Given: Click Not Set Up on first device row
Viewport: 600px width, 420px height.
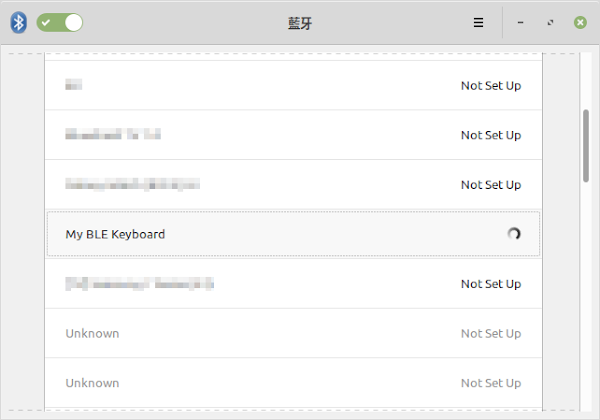Looking at the screenshot, I should coord(491,86).
